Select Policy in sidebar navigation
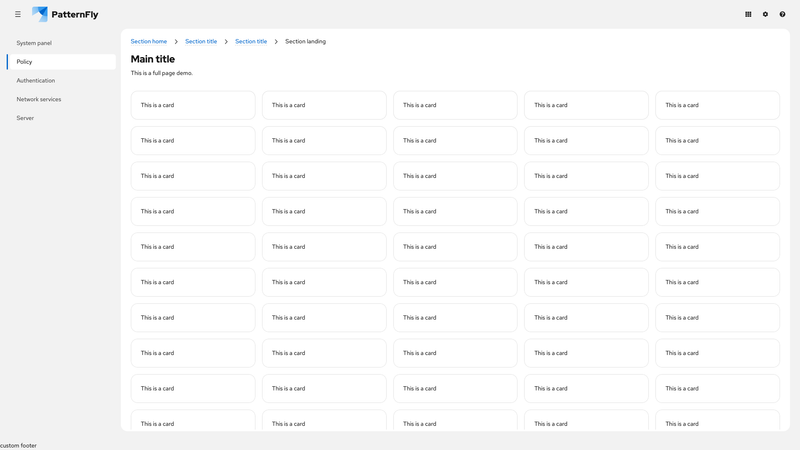800x450 pixels. click(61, 62)
